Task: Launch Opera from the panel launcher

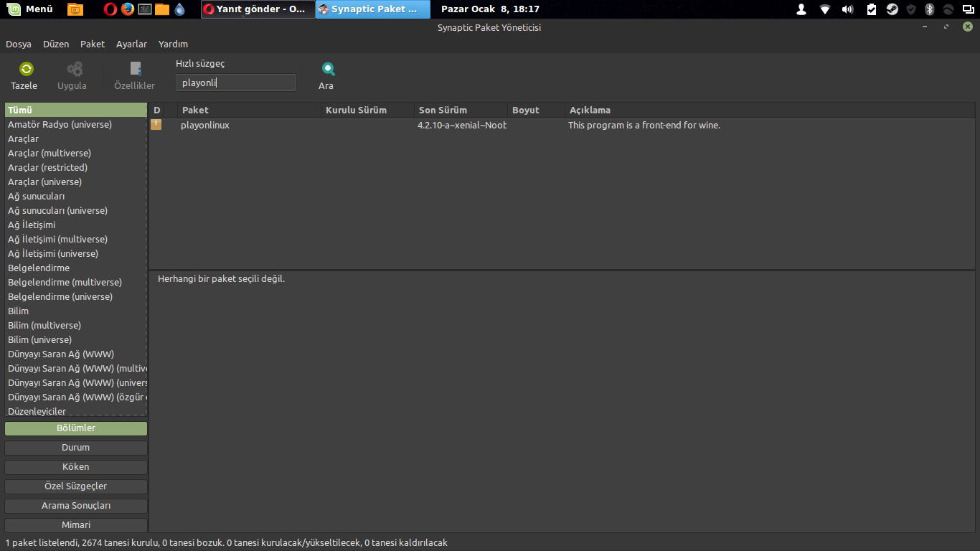Action: (110, 9)
